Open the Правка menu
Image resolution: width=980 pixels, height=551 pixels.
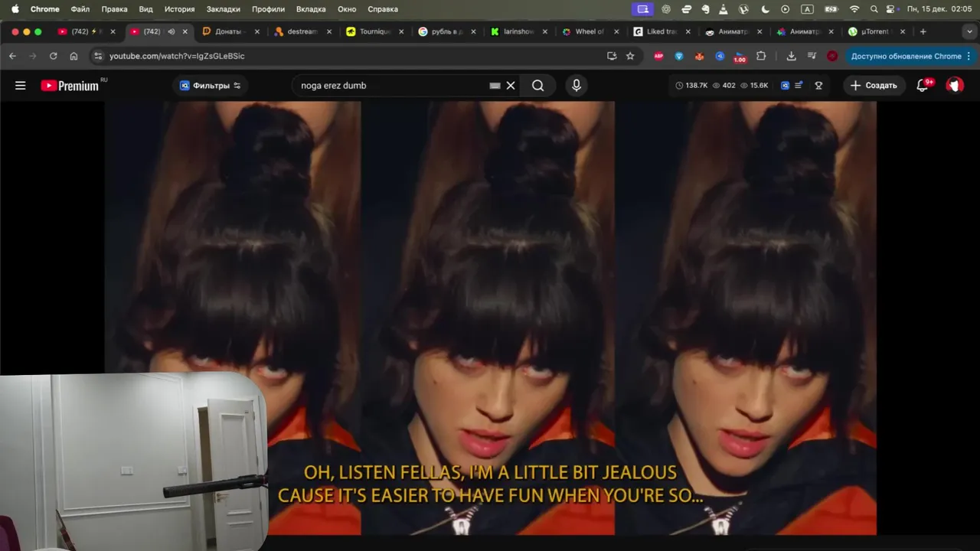pos(114,9)
